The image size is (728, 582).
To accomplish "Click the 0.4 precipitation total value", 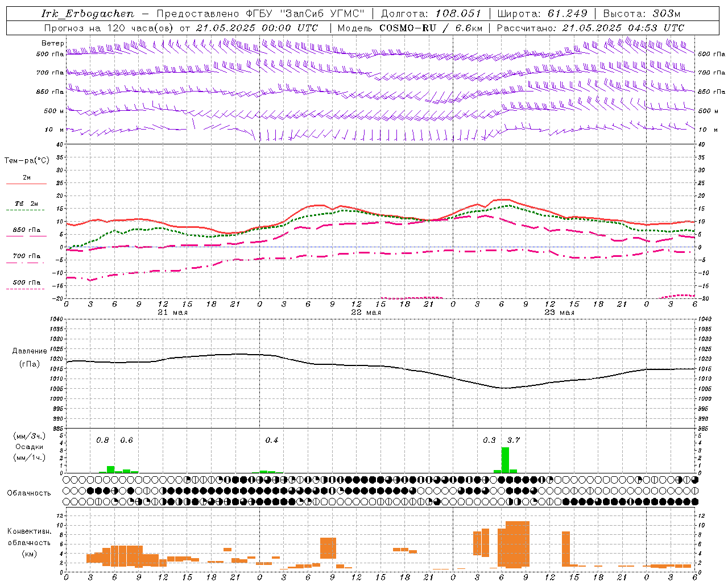I will (272, 440).
